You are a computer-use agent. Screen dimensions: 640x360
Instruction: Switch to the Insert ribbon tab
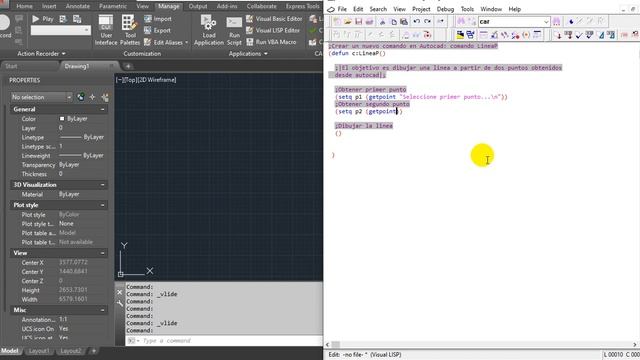pyautogui.click(x=49, y=6)
